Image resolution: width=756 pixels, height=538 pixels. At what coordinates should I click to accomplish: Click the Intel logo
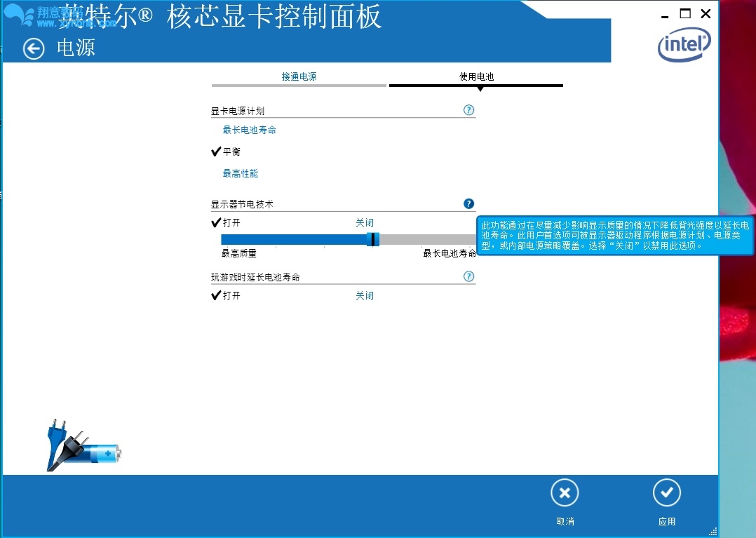(684, 44)
